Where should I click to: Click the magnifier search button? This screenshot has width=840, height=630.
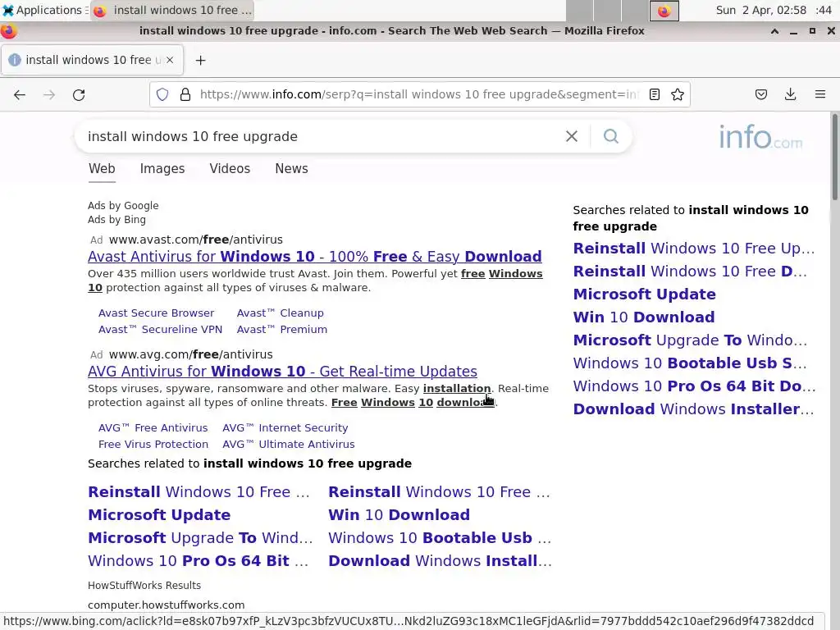coord(611,137)
